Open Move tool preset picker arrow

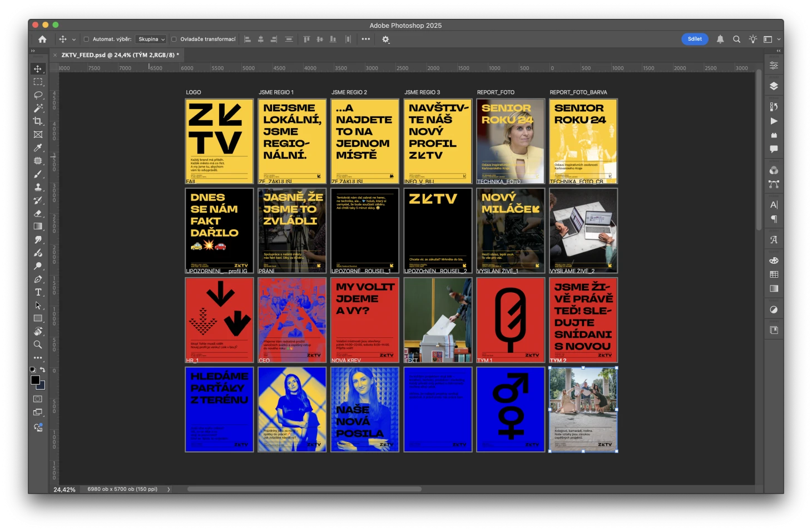73,40
